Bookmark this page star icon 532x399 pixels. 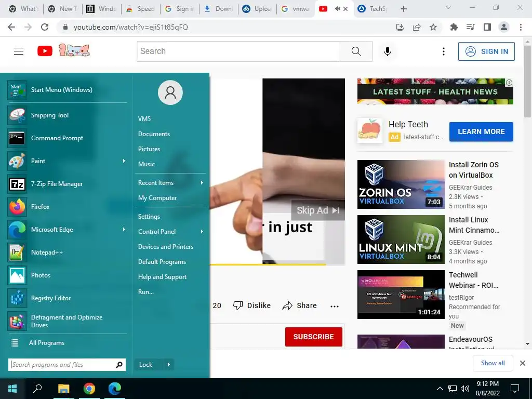(433, 27)
